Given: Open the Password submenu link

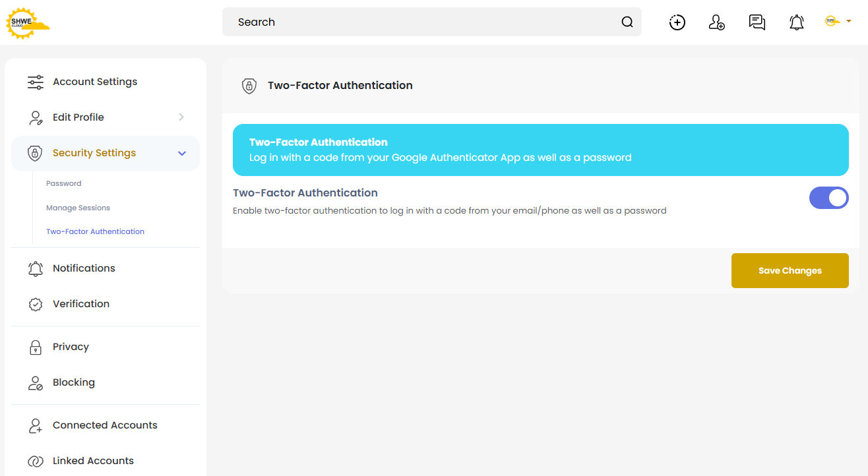Looking at the screenshot, I should [x=64, y=183].
